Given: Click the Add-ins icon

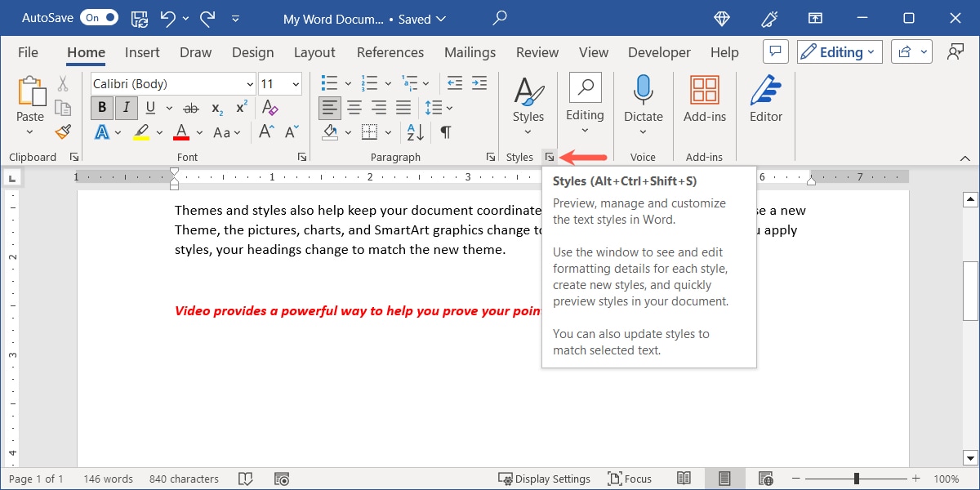Looking at the screenshot, I should tap(704, 90).
